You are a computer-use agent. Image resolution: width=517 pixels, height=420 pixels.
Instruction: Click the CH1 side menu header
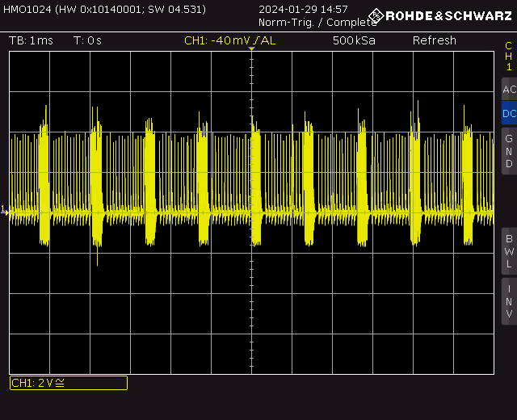coord(509,56)
